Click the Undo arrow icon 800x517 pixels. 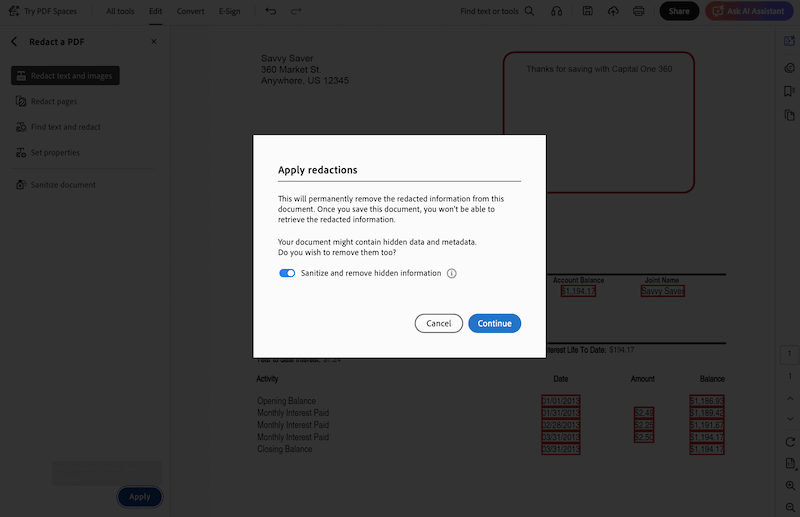270,11
